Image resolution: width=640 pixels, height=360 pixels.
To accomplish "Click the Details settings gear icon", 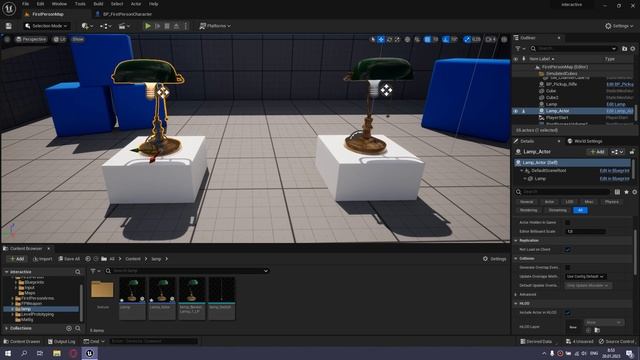I will [x=634, y=192].
